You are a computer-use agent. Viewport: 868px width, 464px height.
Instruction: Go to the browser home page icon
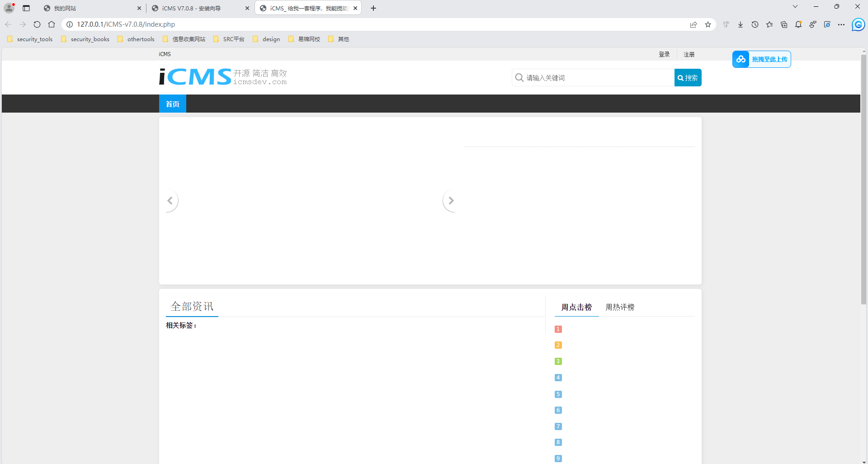click(x=52, y=24)
